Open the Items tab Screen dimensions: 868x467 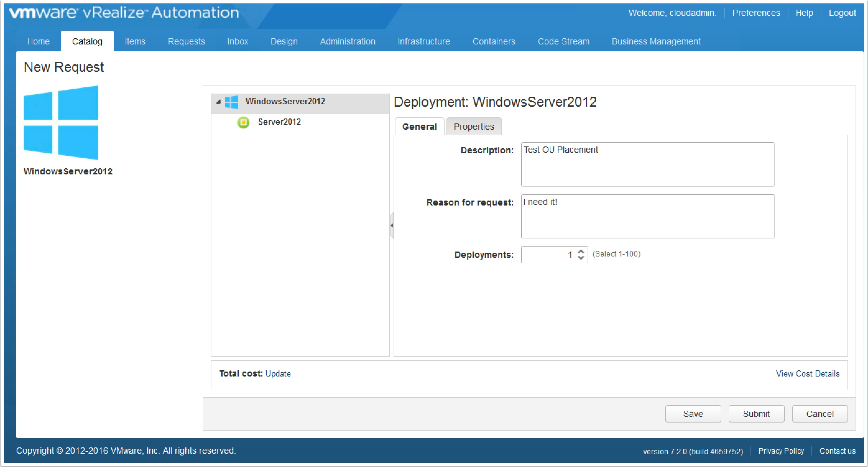(x=135, y=41)
